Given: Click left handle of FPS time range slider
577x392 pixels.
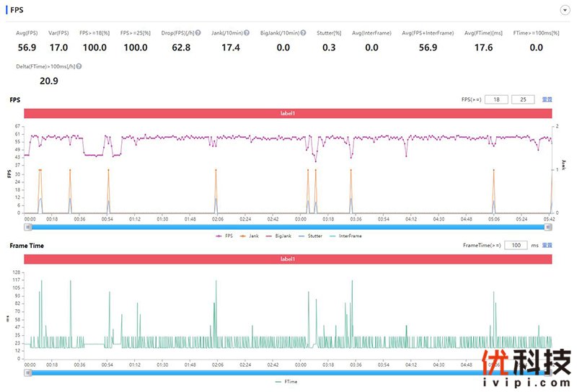Looking at the screenshot, I should [28, 226].
